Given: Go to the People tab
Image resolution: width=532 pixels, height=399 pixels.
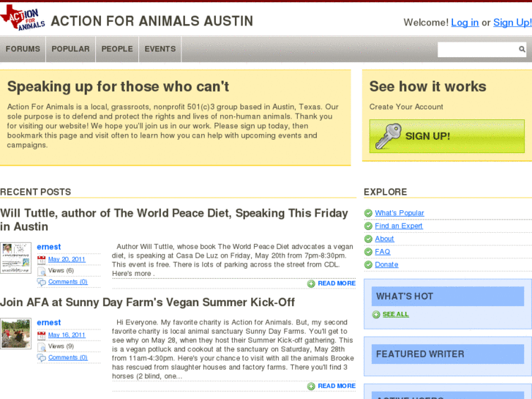Looking at the screenshot, I should click(x=117, y=49).
